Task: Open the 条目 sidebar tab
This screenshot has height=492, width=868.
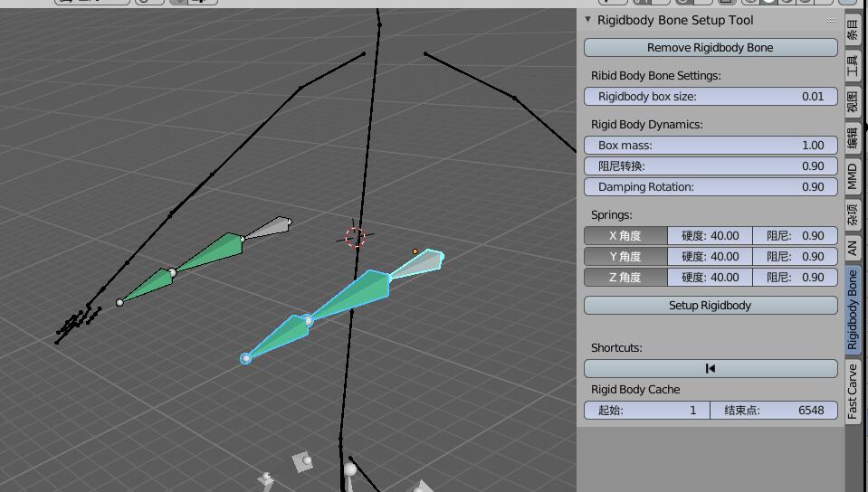Action: click(853, 30)
